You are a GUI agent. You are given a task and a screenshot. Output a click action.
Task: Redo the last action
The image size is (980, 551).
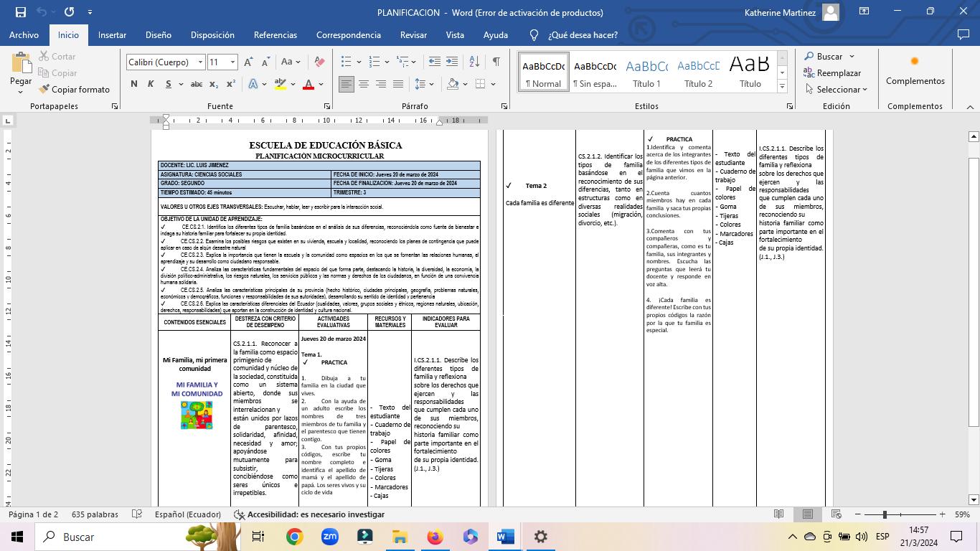tap(69, 12)
